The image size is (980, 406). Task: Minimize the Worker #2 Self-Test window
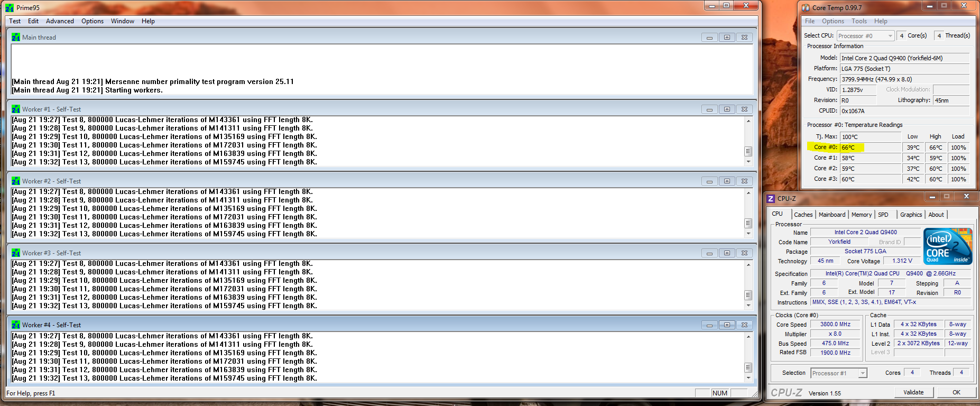coord(709,181)
